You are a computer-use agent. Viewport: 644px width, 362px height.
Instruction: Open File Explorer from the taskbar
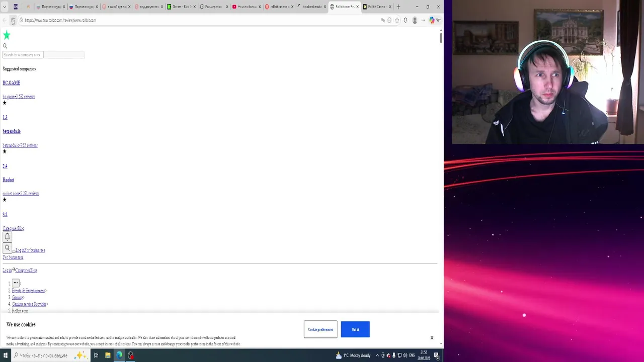(x=108, y=355)
